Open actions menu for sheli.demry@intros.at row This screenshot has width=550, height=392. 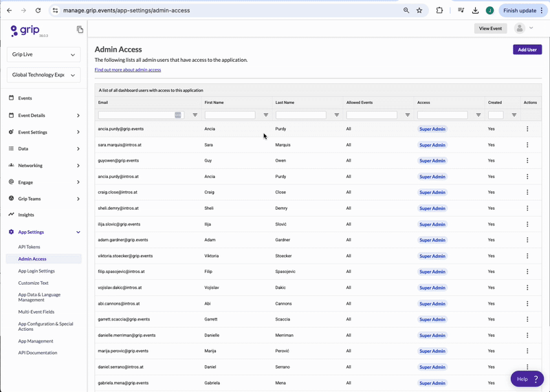(527, 208)
